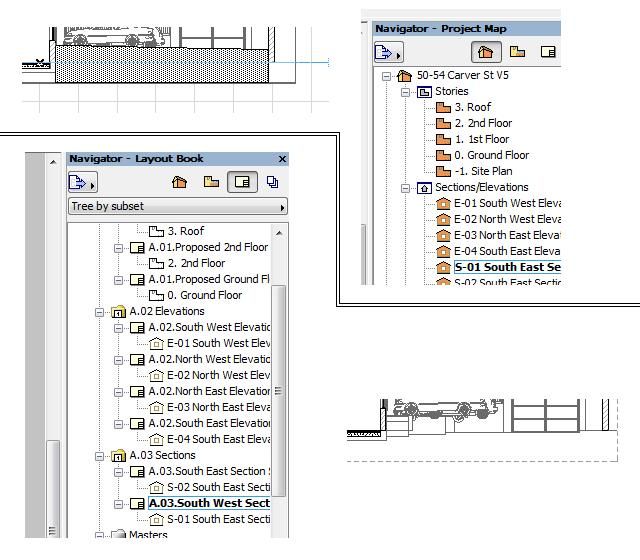This screenshot has height=560, width=640.
Task: Collapse the Masters node in Layout Book
Action: coord(99,535)
